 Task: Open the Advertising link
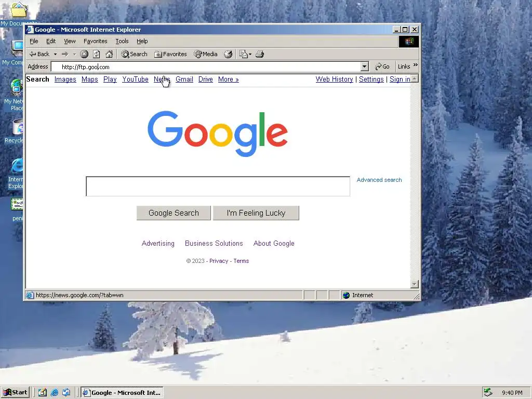[x=158, y=243]
